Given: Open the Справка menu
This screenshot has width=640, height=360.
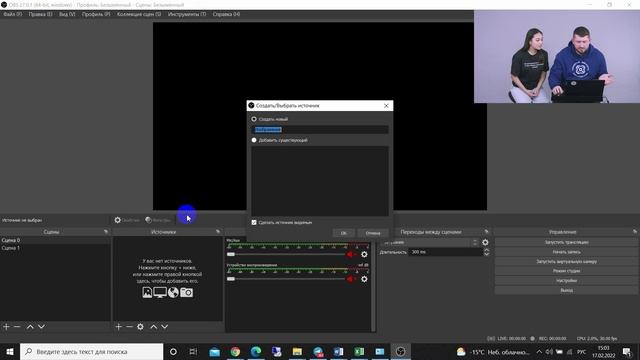Looking at the screenshot, I should tap(226, 14).
